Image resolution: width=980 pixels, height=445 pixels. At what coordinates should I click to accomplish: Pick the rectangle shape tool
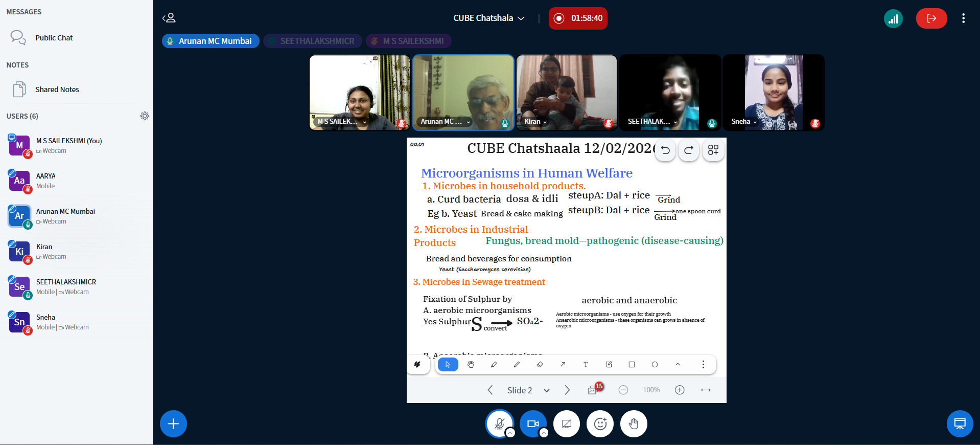(x=632, y=365)
